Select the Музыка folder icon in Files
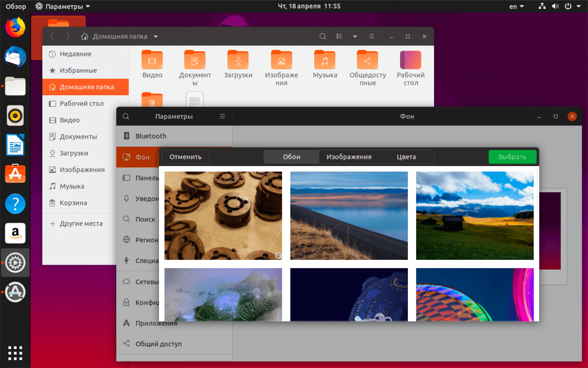588x368 pixels. tap(325, 60)
